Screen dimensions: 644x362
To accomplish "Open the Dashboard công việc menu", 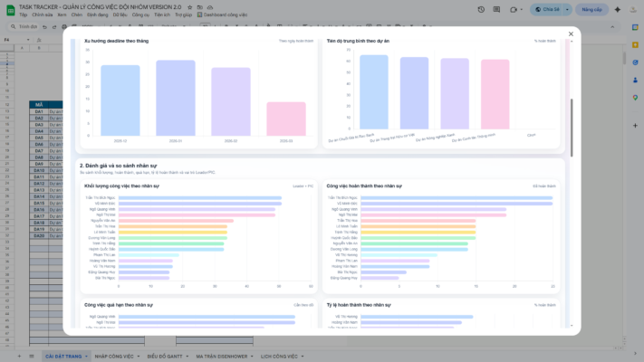I will [x=222, y=14].
